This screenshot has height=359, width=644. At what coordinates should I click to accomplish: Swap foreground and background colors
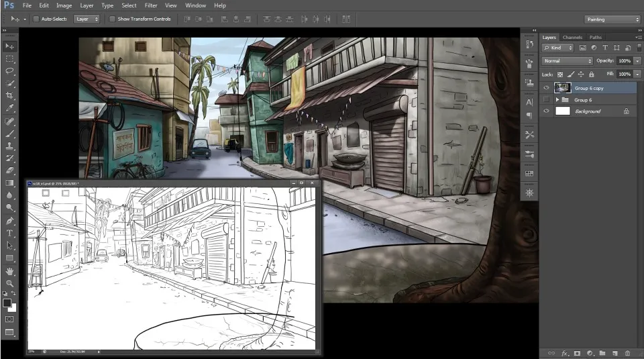tap(13, 293)
